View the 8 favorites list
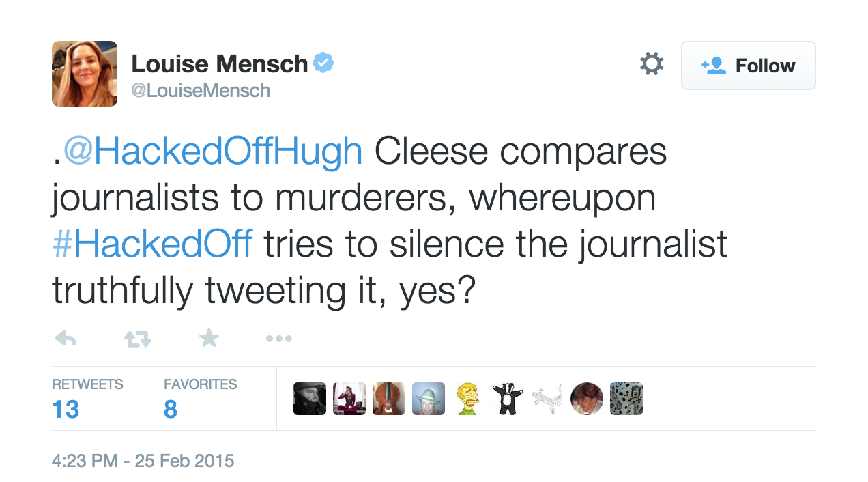 tap(171, 409)
